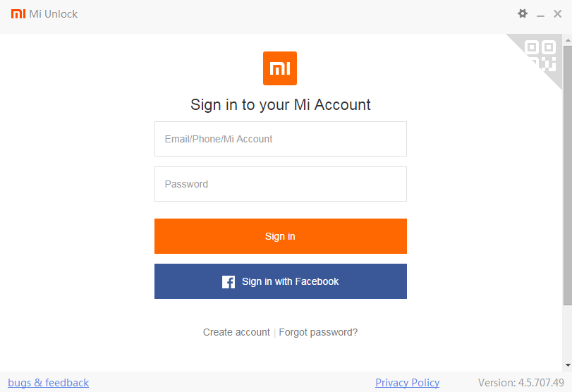Viewport: 572px width, 392px height.
Task: Switch to QR code sign-in
Action: (541, 55)
